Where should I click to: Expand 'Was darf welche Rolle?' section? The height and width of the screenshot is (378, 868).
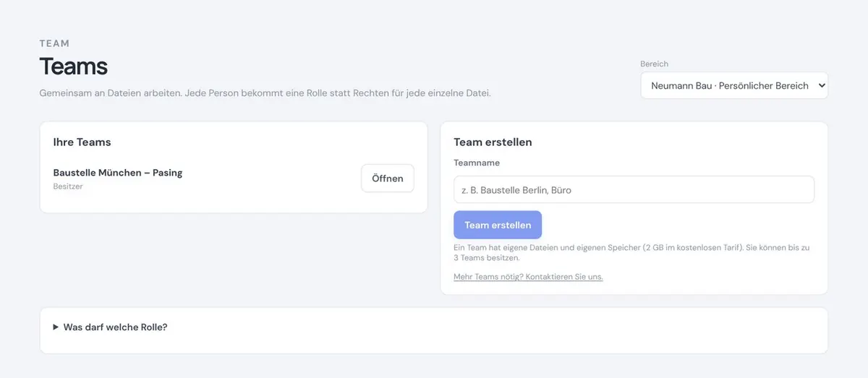tap(110, 327)
